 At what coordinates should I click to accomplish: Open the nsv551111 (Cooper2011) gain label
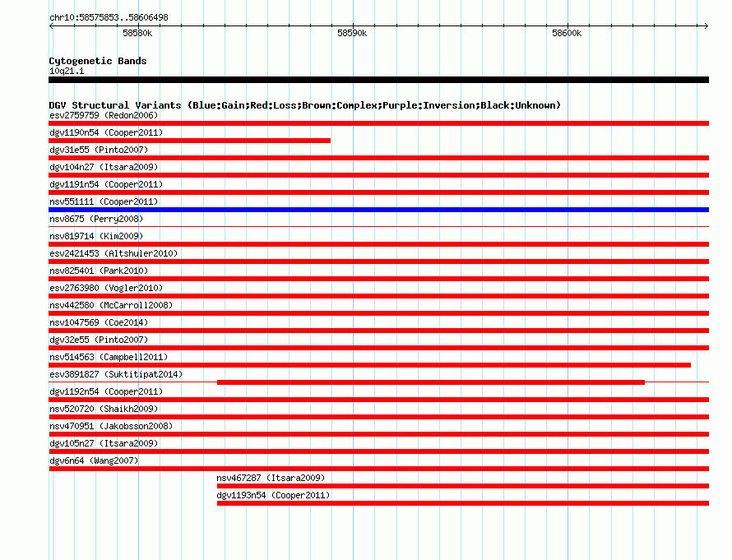pos(104,201)
